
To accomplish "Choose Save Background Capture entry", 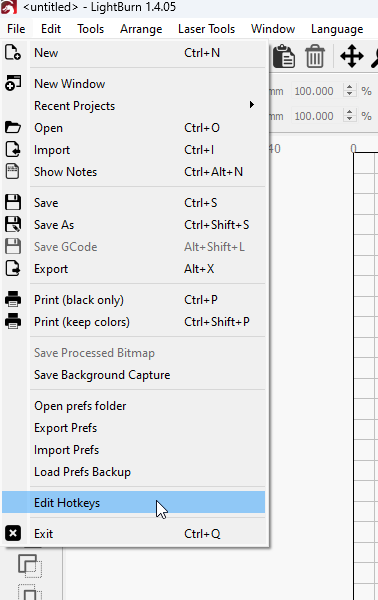I will tap(134, 375).
